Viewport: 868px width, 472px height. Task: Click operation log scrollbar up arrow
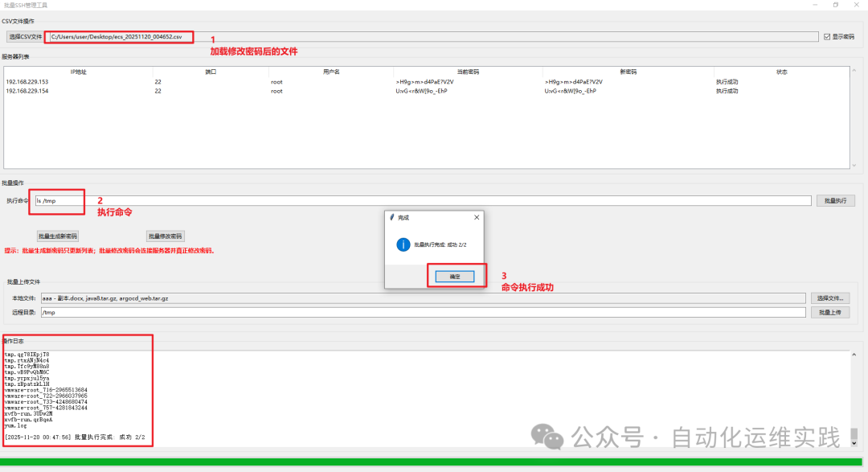coord(854,355)
